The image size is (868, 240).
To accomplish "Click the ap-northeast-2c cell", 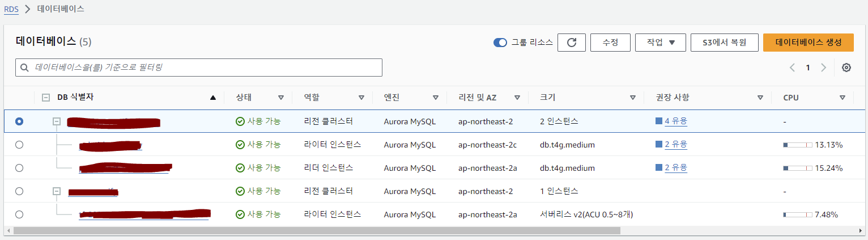I will click(487, 145).
